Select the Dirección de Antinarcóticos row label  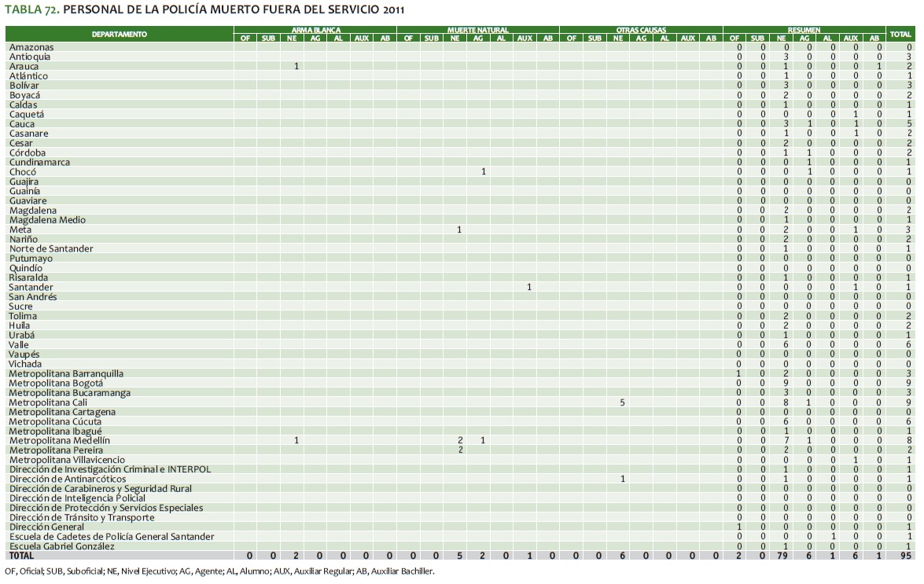coord(68,479)
